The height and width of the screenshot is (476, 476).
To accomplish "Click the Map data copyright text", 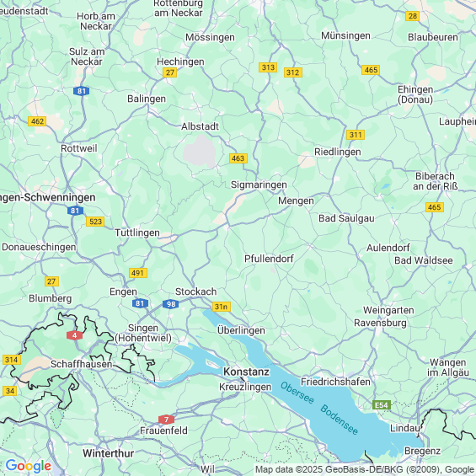I will click(x=365, y=469).
